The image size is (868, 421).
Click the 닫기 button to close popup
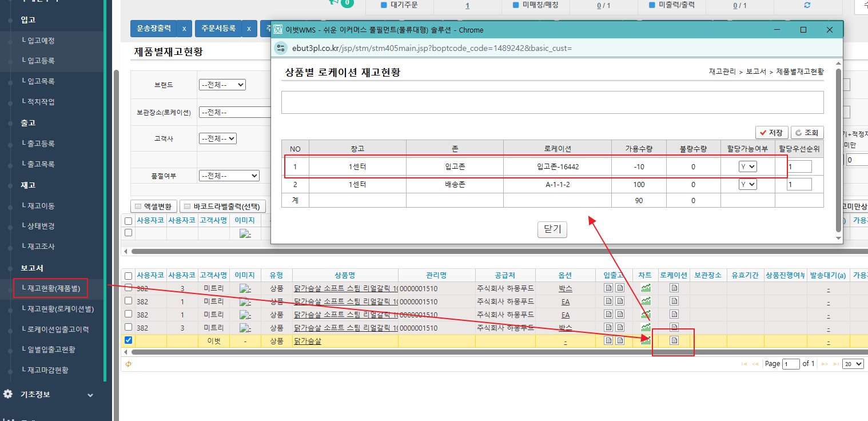coord(552,229)
